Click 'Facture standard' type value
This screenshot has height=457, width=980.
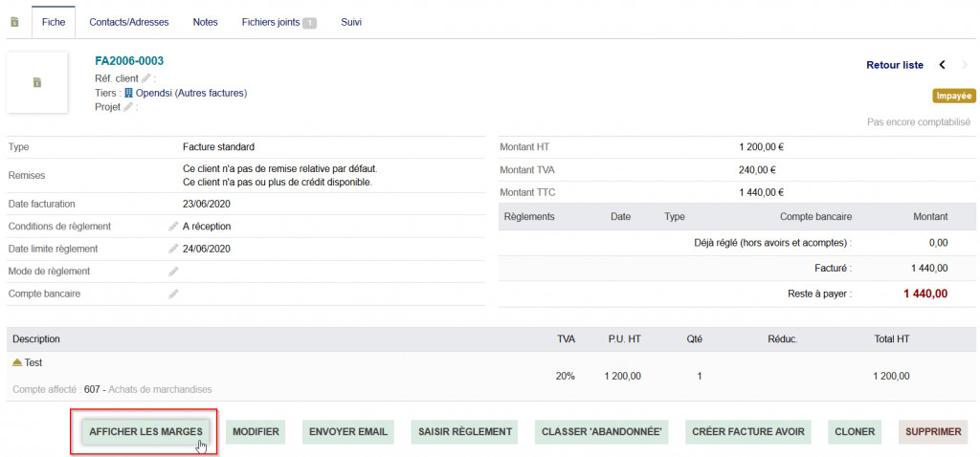tap(219, 147)
